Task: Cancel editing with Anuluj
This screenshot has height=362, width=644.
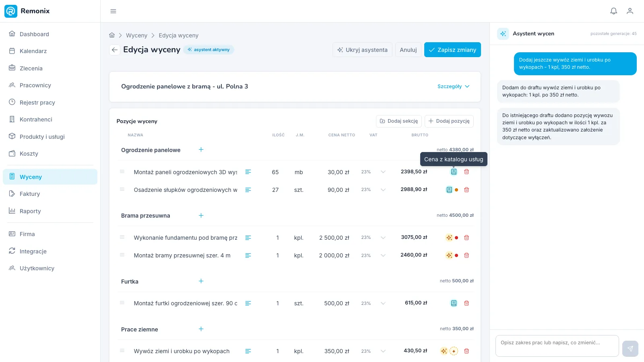Action: pos(408,50)
